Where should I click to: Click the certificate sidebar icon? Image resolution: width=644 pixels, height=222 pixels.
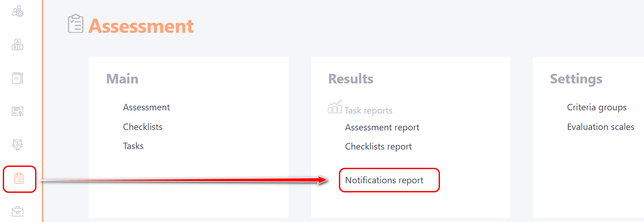pyautogui.click(x=18, y=111)
